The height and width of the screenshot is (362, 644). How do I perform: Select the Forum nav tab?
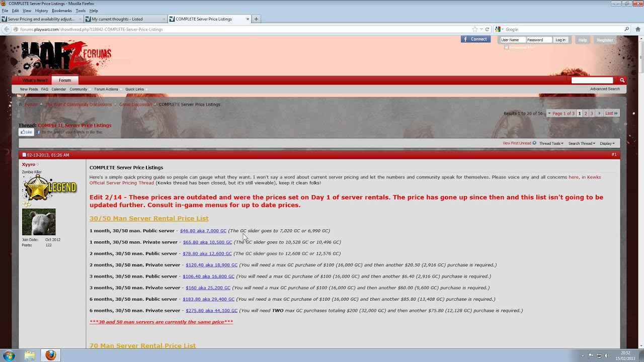65,80
